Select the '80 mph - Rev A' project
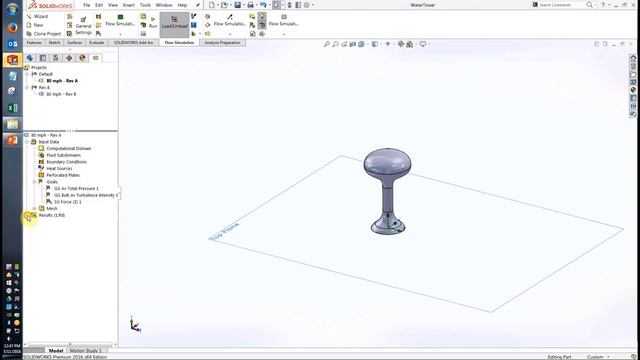 62,81
